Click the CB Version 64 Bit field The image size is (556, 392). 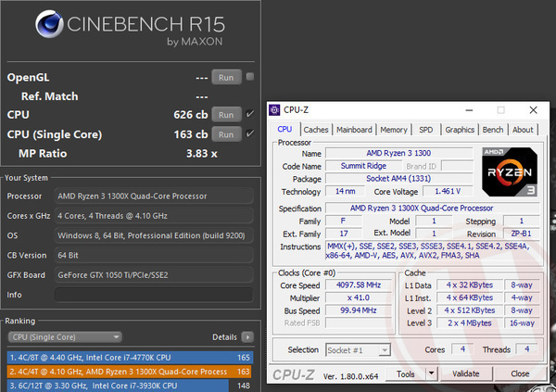[x=154, y=256]
